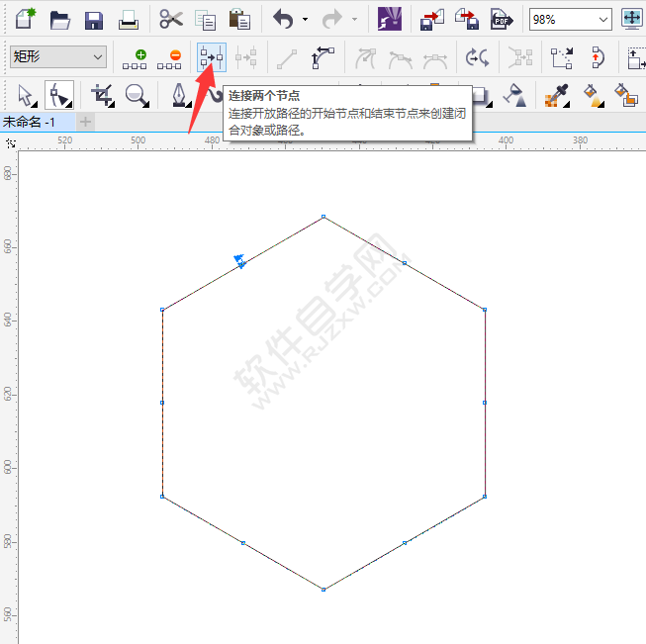646x644 pixels.
Task: Select the Shape (node edit) tool
Action: tap(59, 95)
